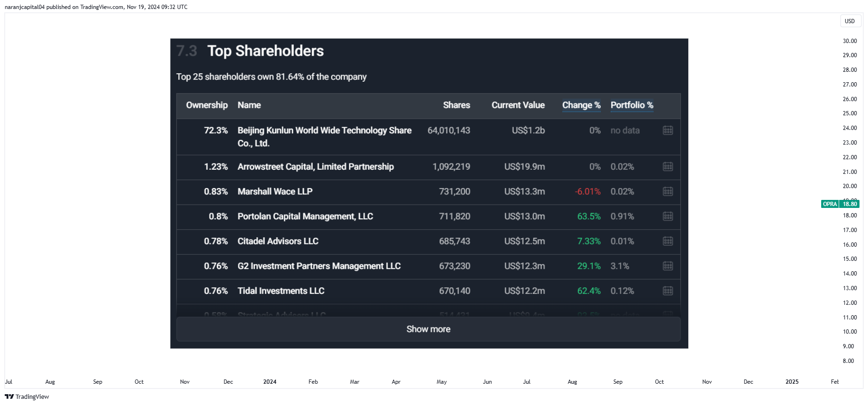Click the 72.3% ownership value
This screenshot has height=405, width=868.
(216, 130)
